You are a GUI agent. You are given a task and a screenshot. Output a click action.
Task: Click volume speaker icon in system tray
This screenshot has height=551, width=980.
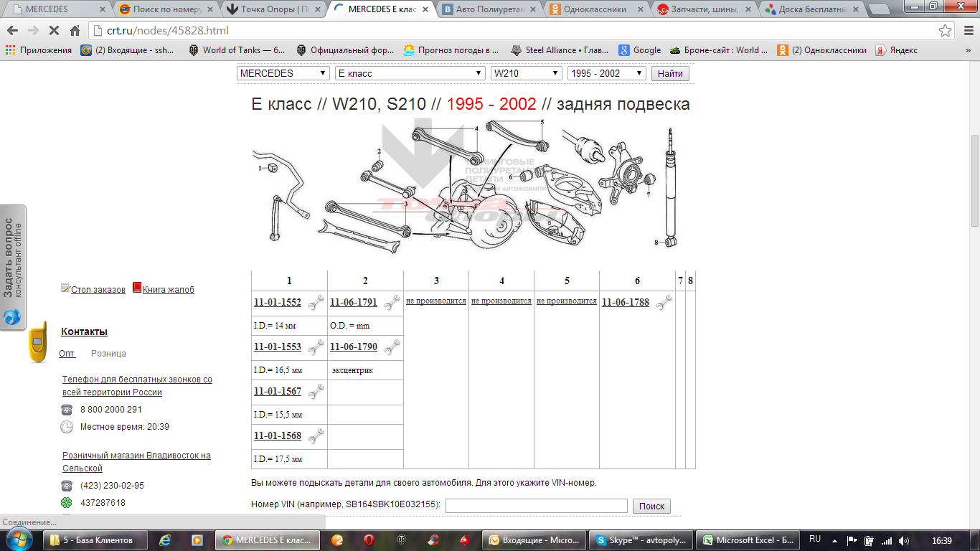[904, 540]
